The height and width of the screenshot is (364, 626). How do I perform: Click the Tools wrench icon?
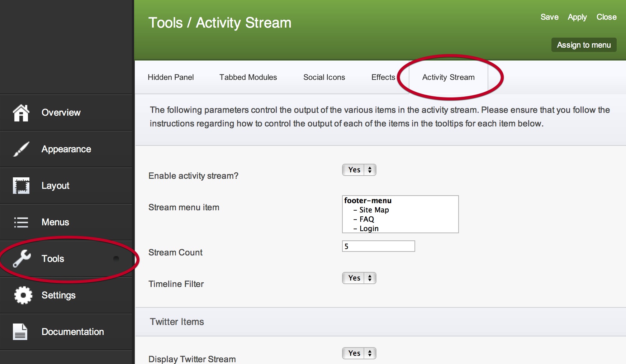coord(22,259)
